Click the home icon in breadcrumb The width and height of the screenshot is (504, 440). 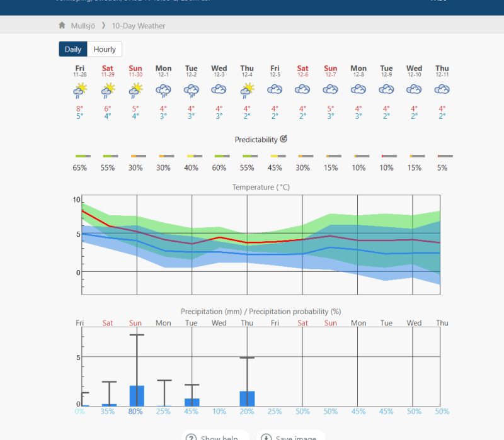pyautogui.click(x=62, y=25)
